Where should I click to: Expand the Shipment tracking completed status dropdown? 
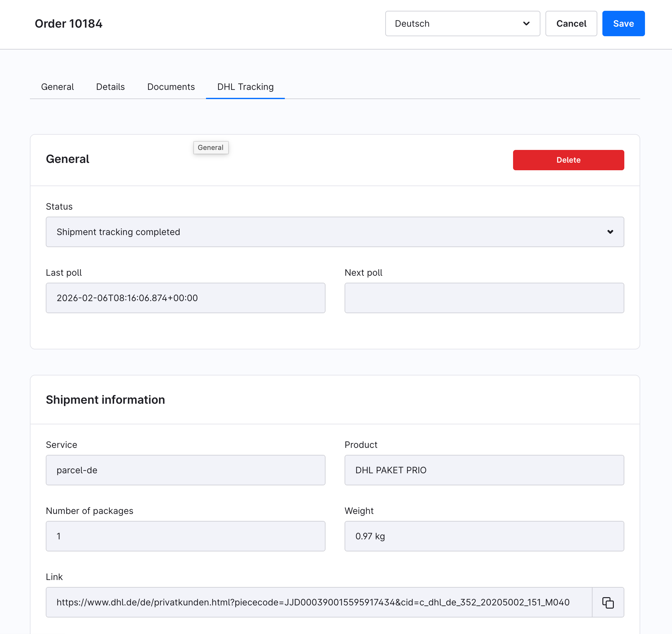tap(335, 232)
